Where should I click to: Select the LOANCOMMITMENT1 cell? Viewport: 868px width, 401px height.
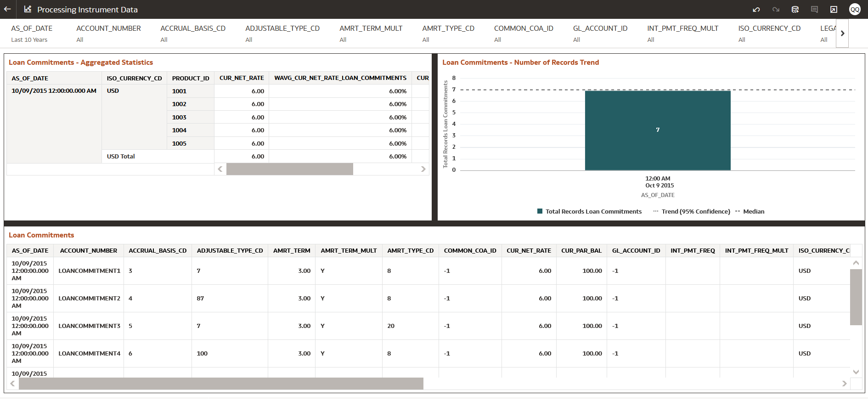[89, 271]
